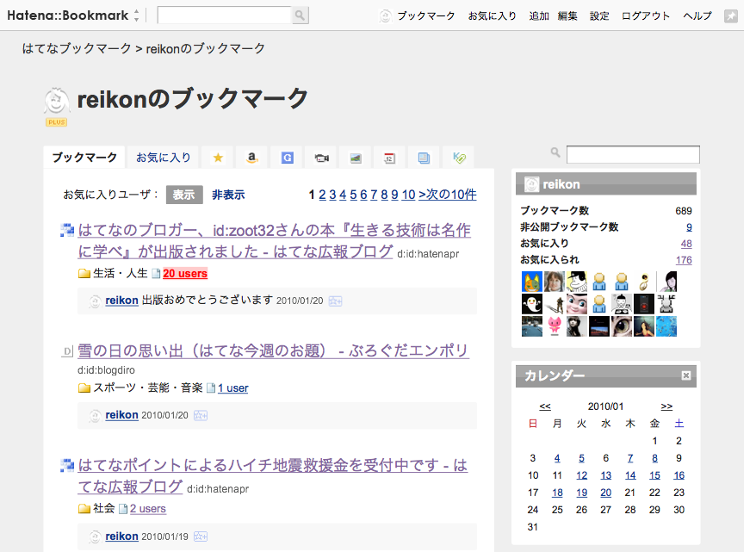Click the folder icon next to 社会
This screenshot has width=756, height=552.
tap(84, 509)
